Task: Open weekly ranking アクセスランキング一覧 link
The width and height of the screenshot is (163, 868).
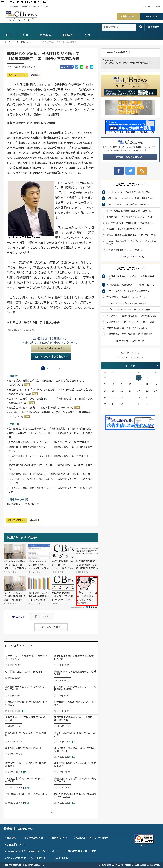Action: click(x=130, y=257)
